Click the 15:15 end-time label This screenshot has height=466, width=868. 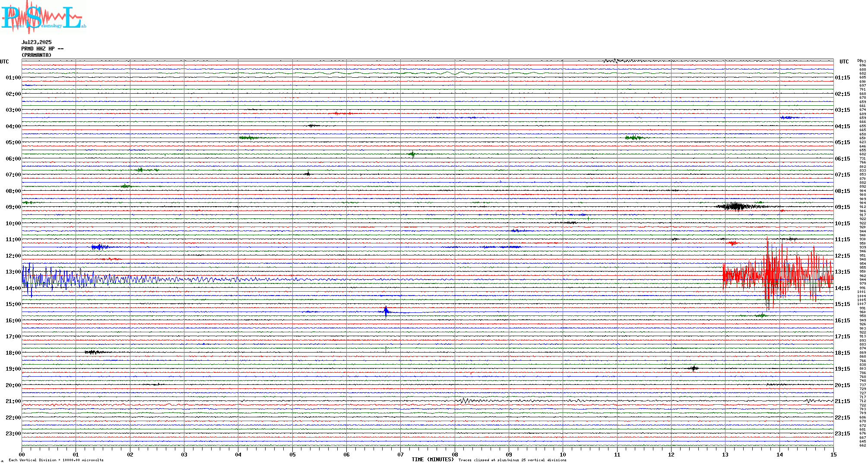pos(843,304)
